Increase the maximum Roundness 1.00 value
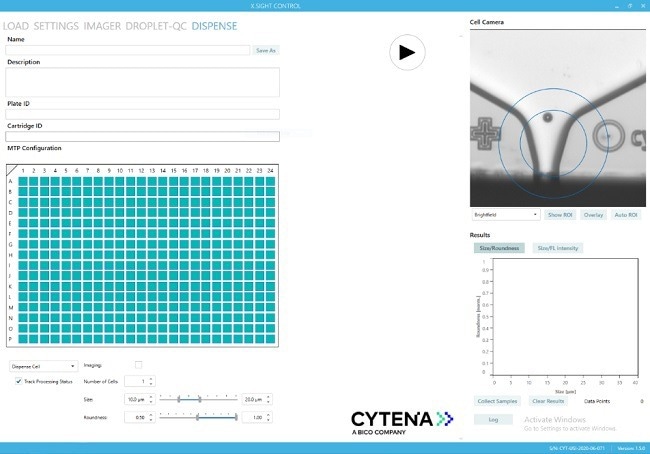Screen dimensions: 650x454 pyautogui.click(x=269, y=415)
